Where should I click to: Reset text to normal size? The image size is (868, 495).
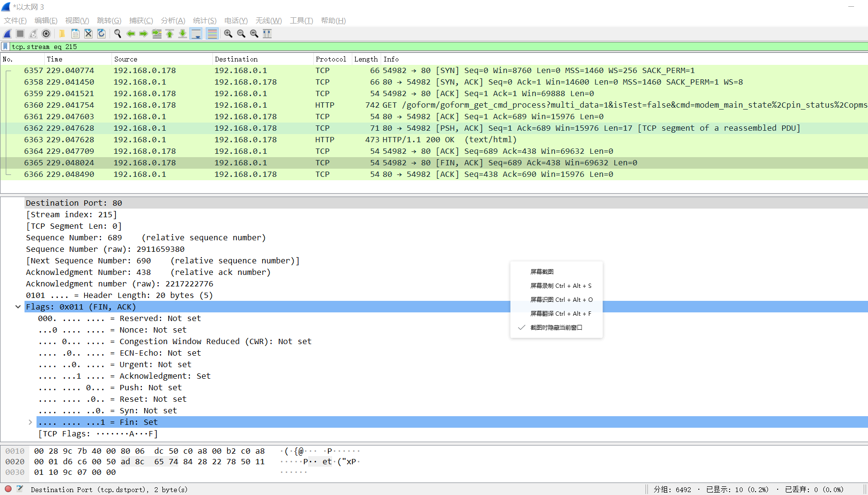coord(254,34)
